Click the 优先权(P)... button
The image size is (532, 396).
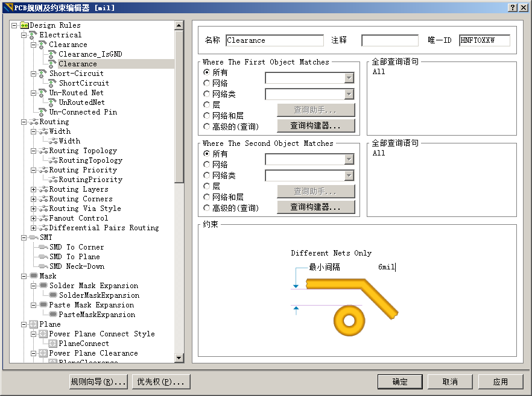pos(161,382)
